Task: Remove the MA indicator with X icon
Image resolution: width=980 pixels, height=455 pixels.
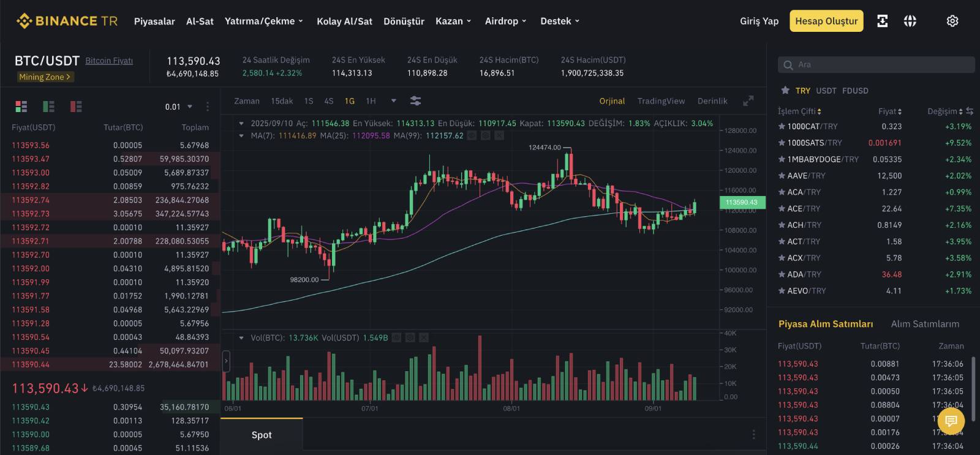Action: pyautogui.click(x=499, y=135)
